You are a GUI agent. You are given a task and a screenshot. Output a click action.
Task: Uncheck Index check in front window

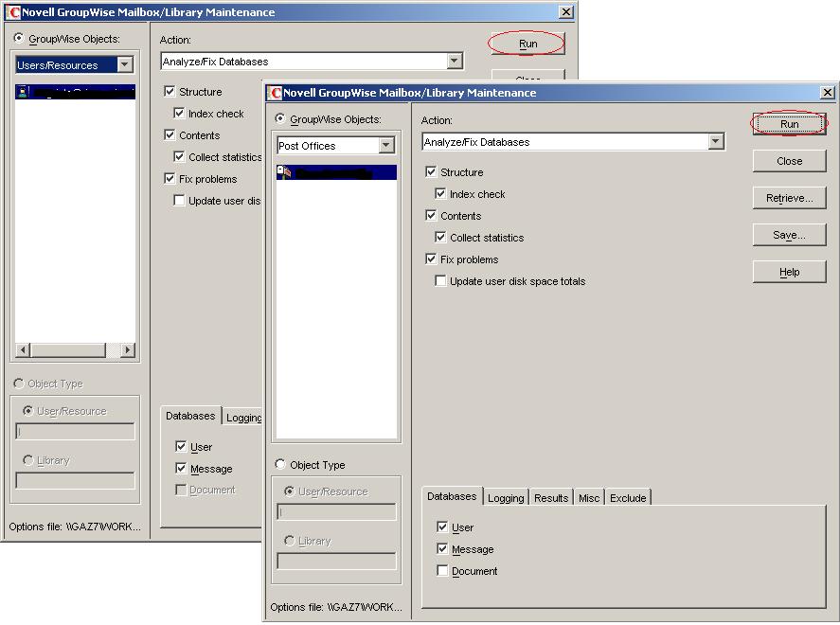[440, 194]
